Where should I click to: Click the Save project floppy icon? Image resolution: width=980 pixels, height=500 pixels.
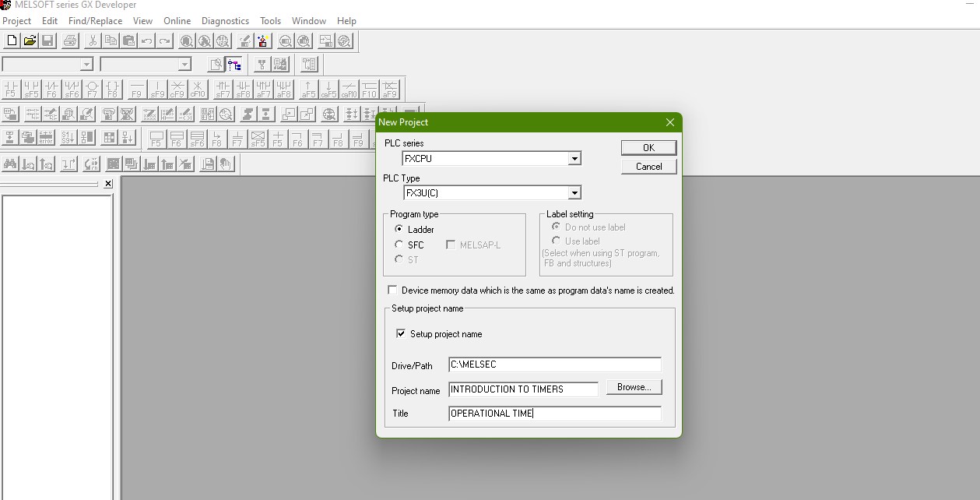(47, 41)
